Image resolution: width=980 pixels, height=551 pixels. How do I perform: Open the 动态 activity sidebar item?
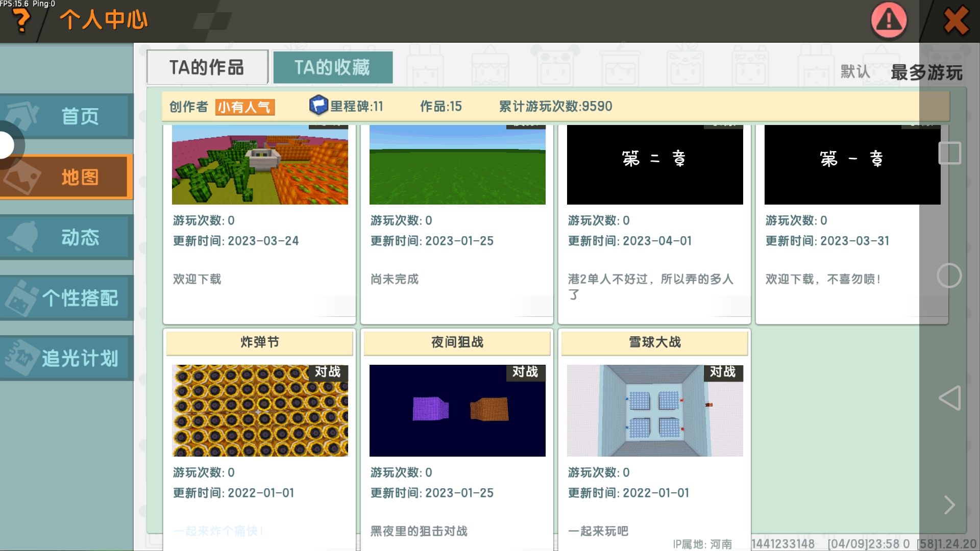66,237
